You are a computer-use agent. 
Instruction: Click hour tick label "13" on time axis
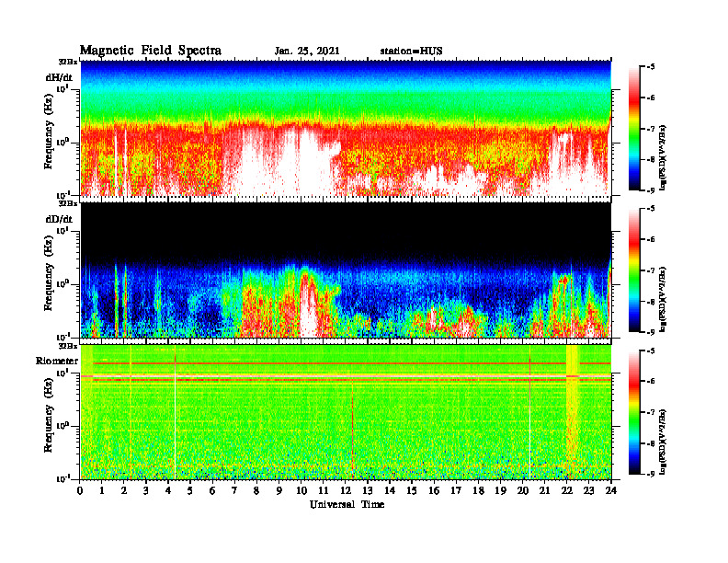(368, 491)
